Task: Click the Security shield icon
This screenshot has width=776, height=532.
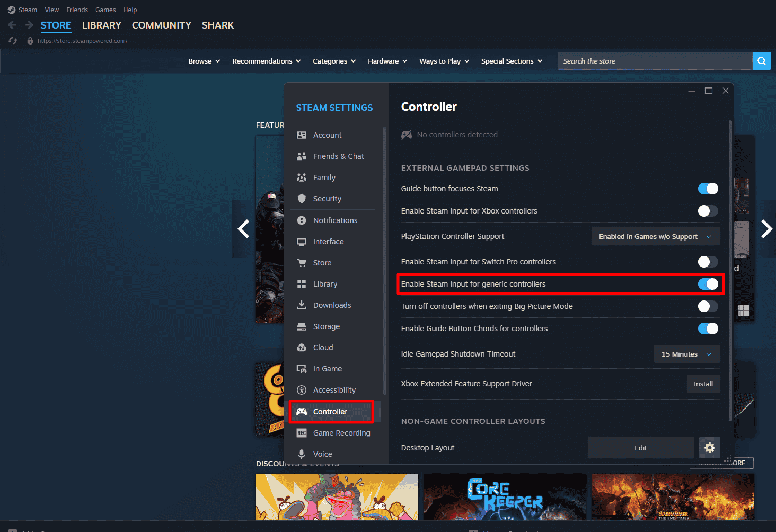Action: click(302, 199)
